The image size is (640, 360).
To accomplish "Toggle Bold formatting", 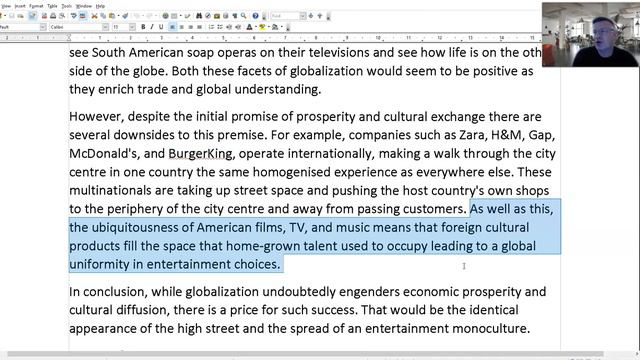I will coord(143,27).
